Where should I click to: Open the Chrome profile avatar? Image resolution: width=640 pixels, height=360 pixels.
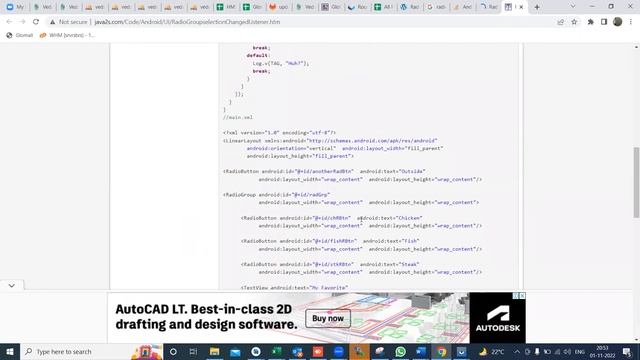pyautogui.click(x=618, y=22)
